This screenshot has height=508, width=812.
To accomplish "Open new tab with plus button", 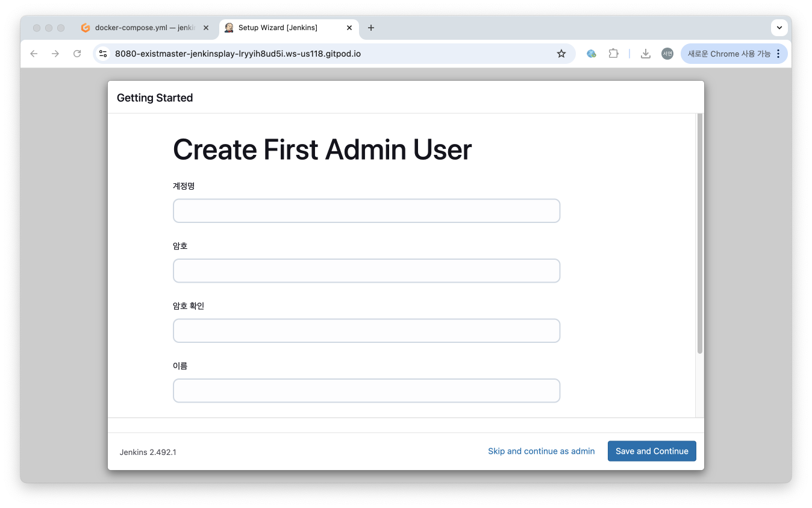I will click(371, 28).
